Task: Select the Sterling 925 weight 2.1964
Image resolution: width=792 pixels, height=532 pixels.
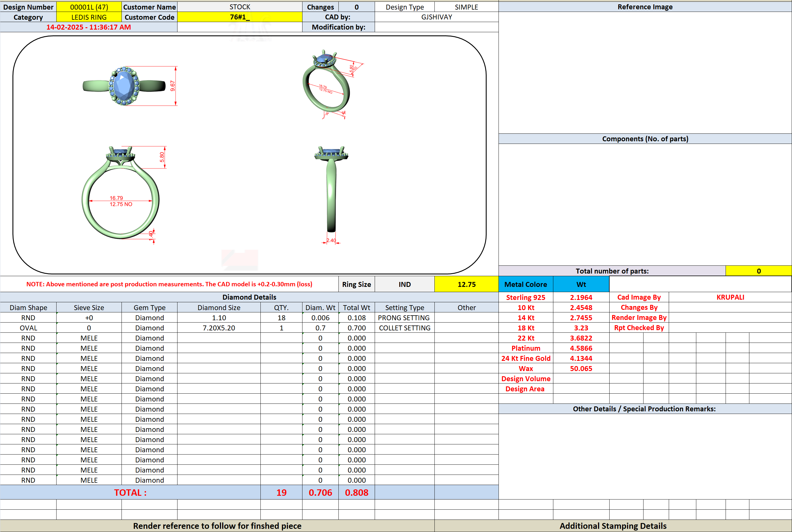Action: (x=581, y=297)
